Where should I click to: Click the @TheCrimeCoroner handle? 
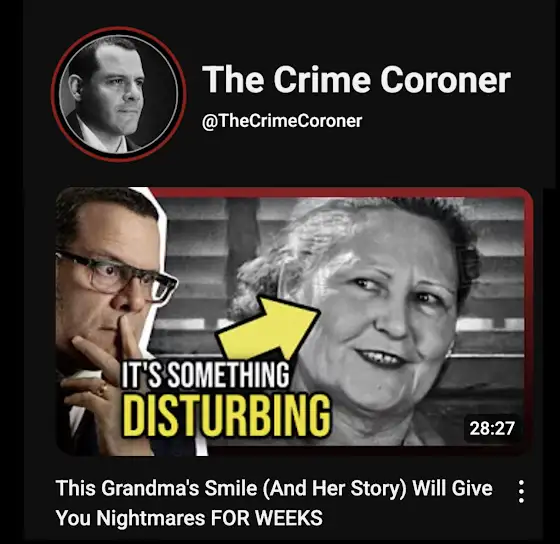pos(282,121)
